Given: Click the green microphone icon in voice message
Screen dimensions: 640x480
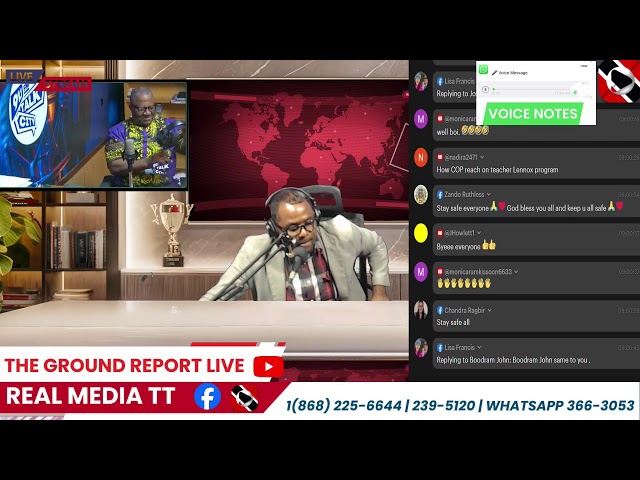Looking at the screenshot, I should 576,92.
